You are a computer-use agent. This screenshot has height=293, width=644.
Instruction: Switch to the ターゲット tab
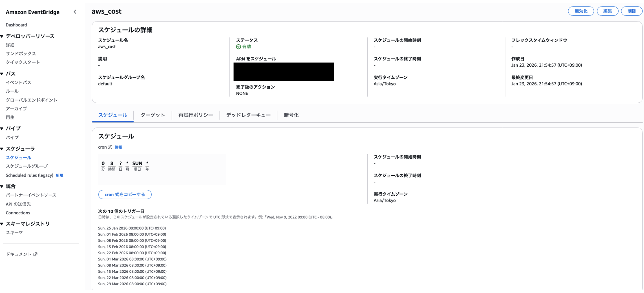point(153,115)
